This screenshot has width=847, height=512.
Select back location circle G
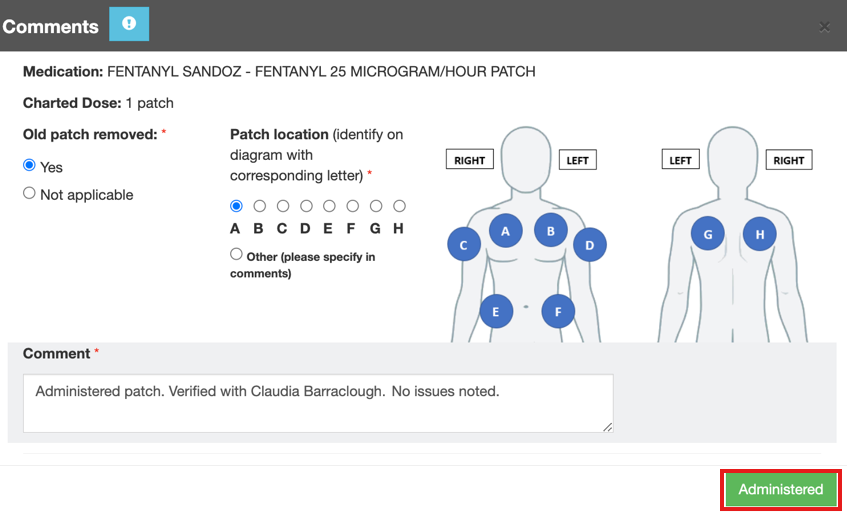point(708,235)
